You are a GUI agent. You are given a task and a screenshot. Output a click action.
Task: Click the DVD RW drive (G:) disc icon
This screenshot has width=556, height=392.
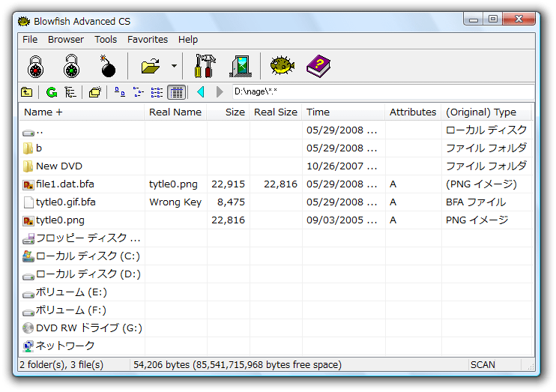(28, 328)
